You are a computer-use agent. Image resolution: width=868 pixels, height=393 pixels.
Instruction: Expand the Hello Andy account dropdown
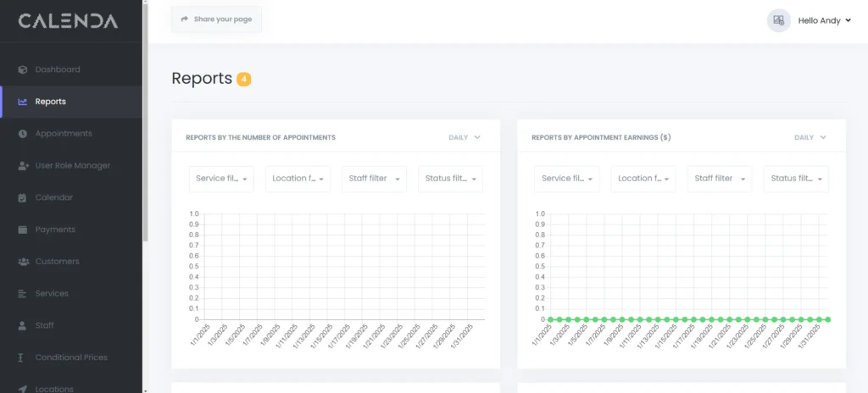coord(824,20)
